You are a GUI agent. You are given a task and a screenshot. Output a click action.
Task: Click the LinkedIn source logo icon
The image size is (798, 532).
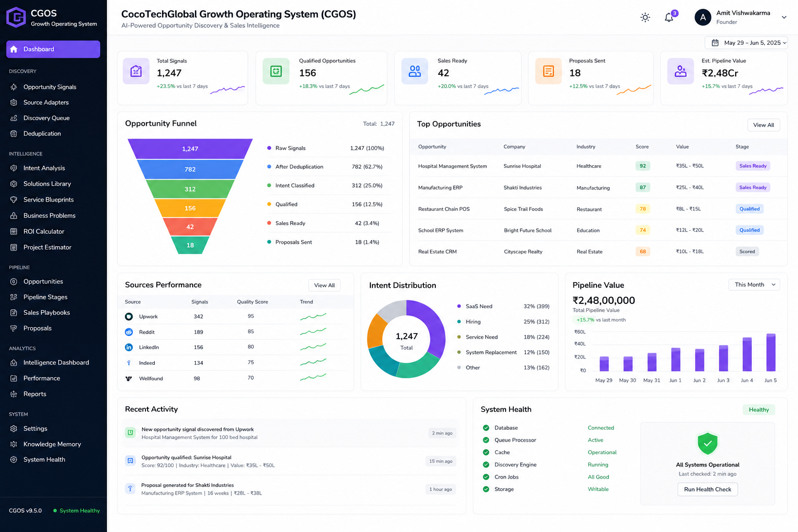pyautogui.click(x=129, y=347)
